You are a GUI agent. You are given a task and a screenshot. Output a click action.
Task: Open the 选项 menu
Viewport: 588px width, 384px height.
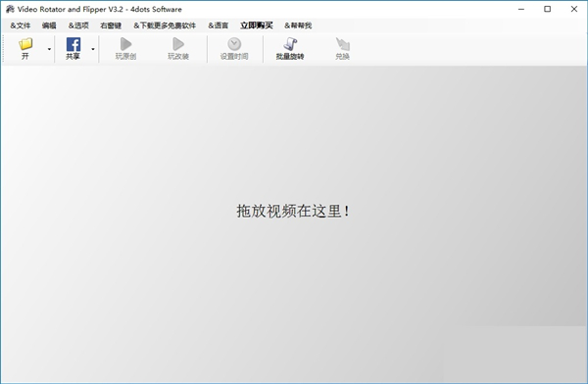[78, 25]
